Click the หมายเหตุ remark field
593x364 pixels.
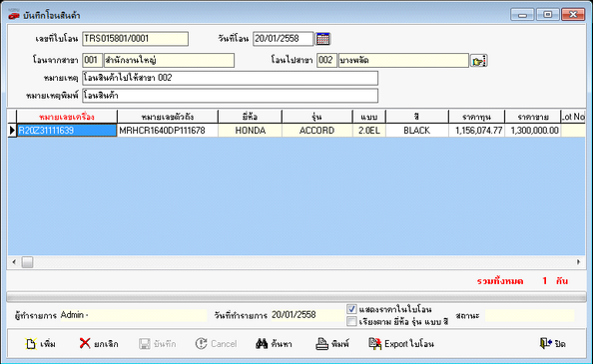coord(230,78)
